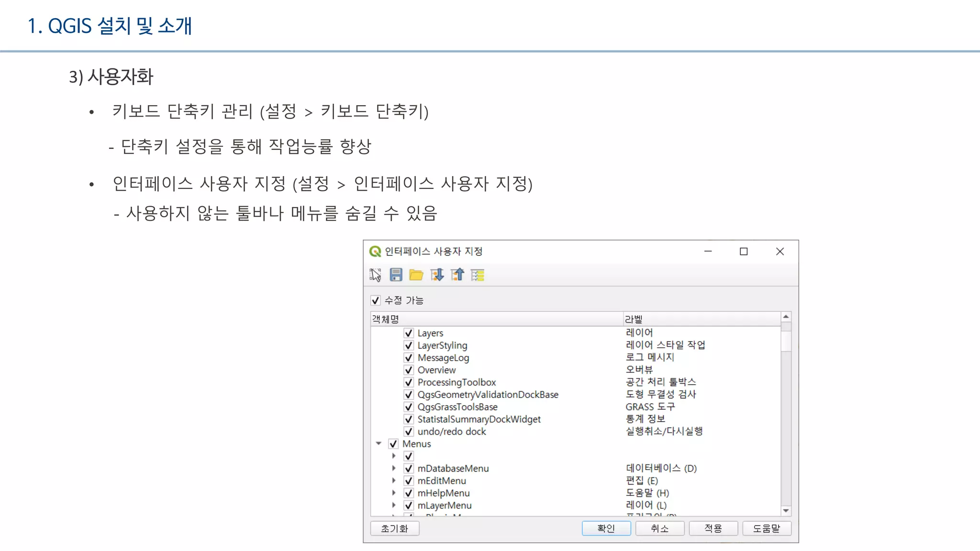
Task: Confirm with the 확인 button
Action: (606, 529)
